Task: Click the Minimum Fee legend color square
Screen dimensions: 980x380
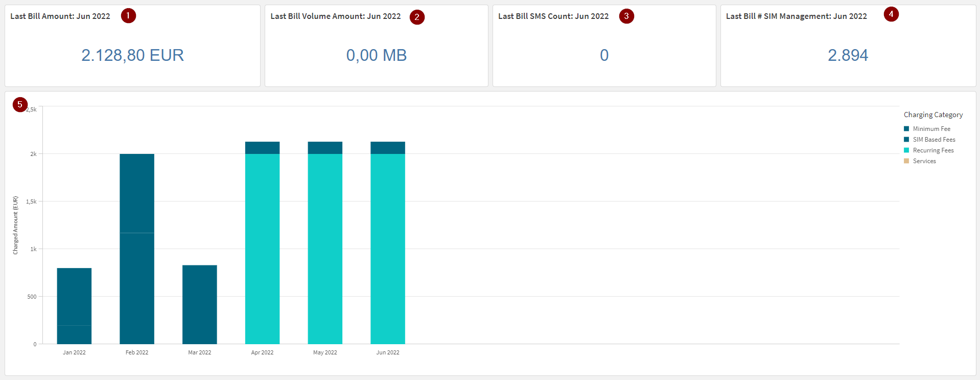Action: [906, 129]
